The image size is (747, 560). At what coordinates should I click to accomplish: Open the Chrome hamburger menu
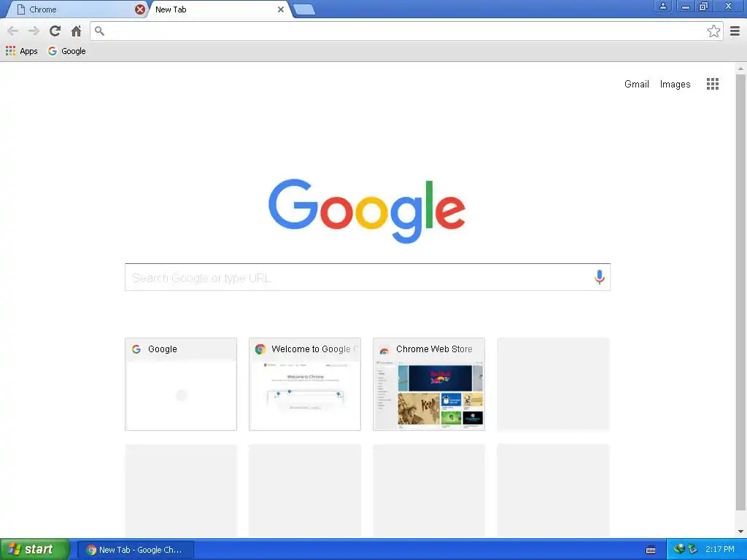click(735, 31)
